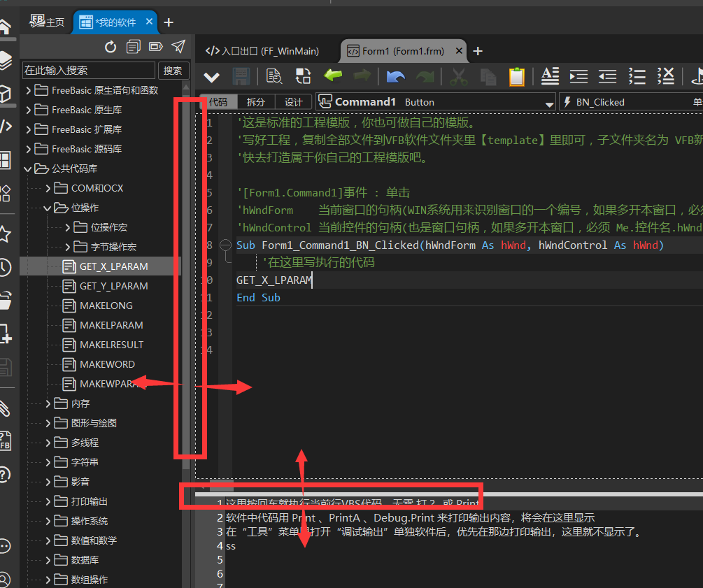Click the find-in-document magnifier icon
Image resolution: width=703 pixels, height=588 pixels.
274,76
